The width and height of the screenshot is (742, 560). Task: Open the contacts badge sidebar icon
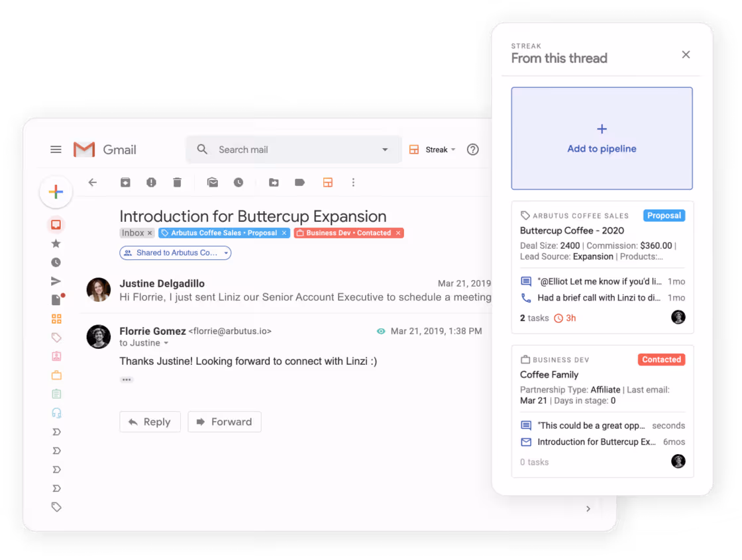click(x=56, y=356)
